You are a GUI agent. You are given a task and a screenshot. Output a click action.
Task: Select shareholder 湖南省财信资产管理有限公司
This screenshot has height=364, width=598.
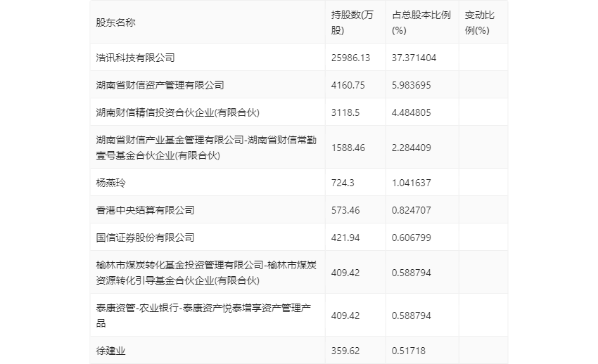(x=160, y=85)
